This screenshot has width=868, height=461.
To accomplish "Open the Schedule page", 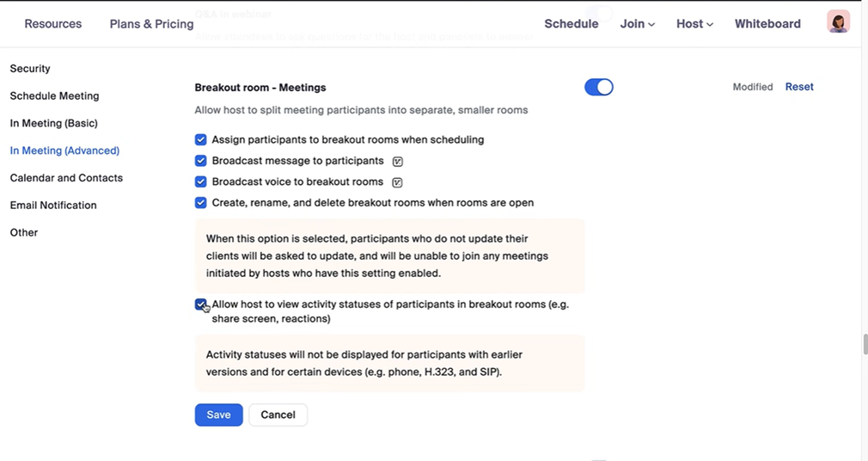I will (571, 24).
